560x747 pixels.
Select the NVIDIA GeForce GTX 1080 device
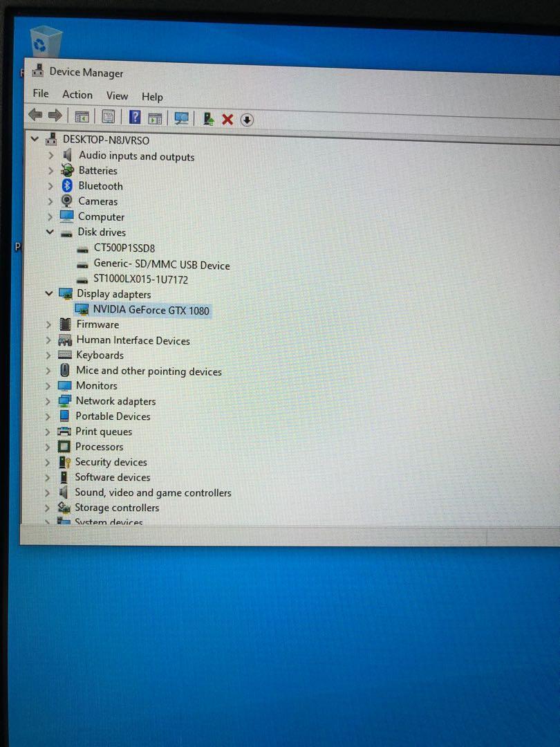151,310
